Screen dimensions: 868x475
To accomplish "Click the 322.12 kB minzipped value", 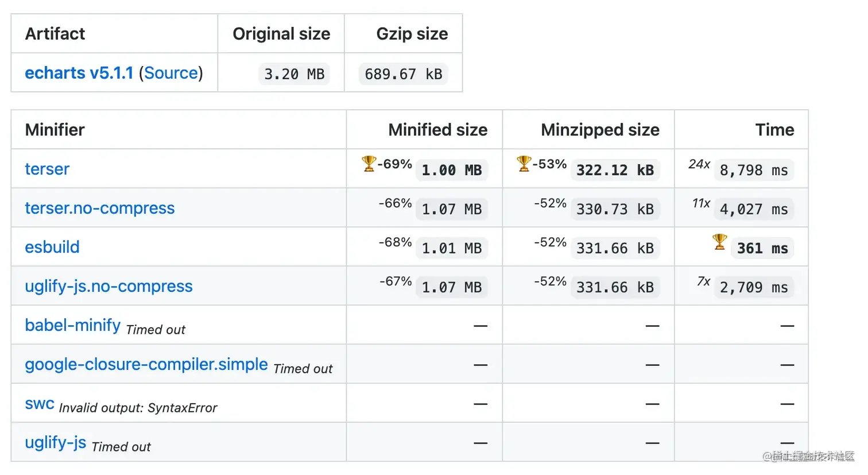I will tap(615, 170).
